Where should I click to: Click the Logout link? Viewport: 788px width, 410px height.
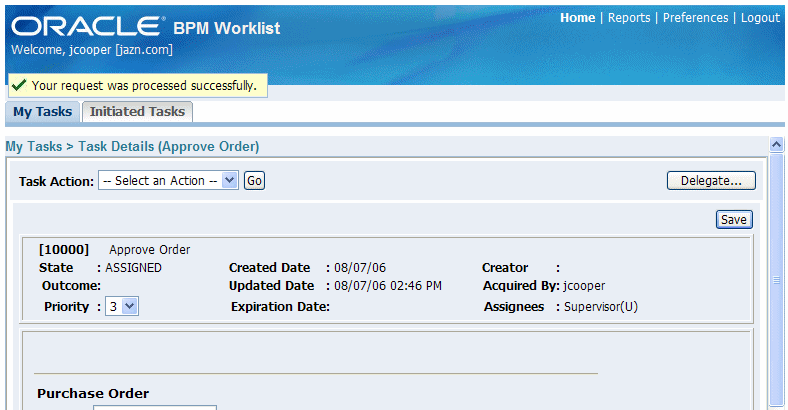click(x=760, y=18)
